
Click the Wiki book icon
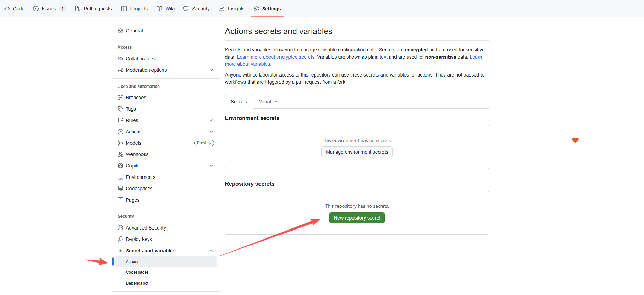click(159, 9)
